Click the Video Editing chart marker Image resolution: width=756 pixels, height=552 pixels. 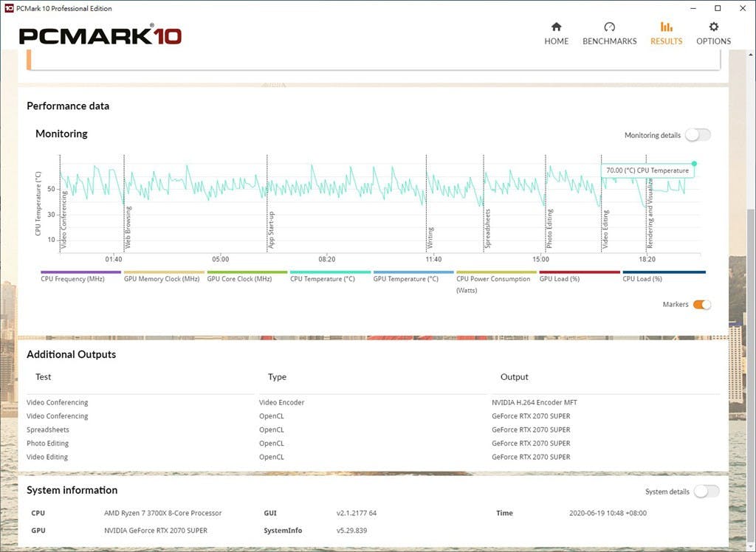(x=605, y=229)
